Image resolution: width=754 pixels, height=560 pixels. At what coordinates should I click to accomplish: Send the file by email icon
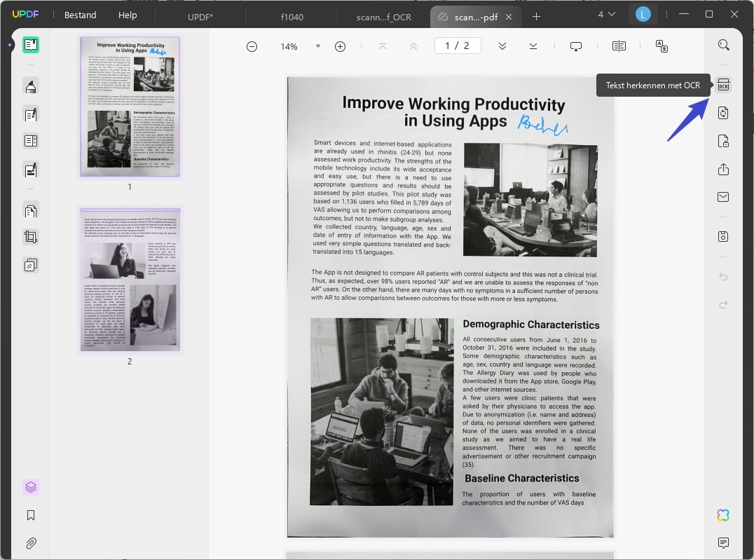[x=723, y=197]
